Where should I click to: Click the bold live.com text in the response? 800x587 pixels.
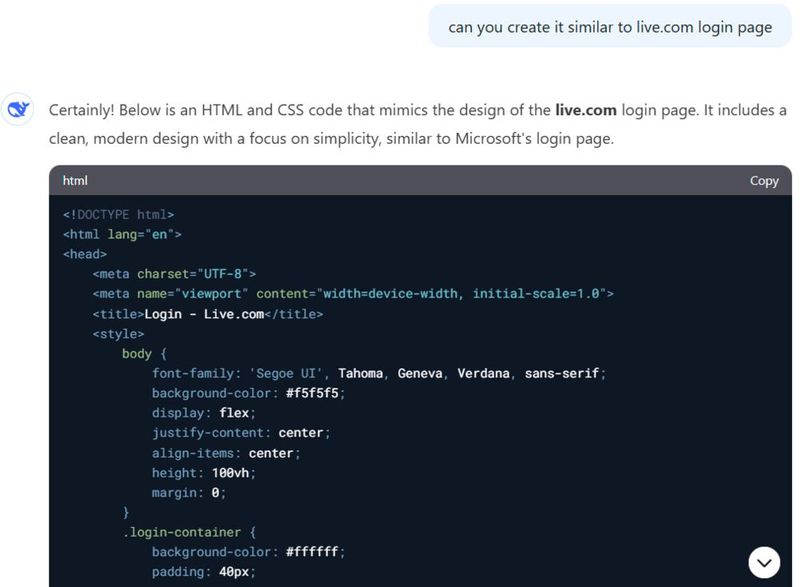pos(586,110)
